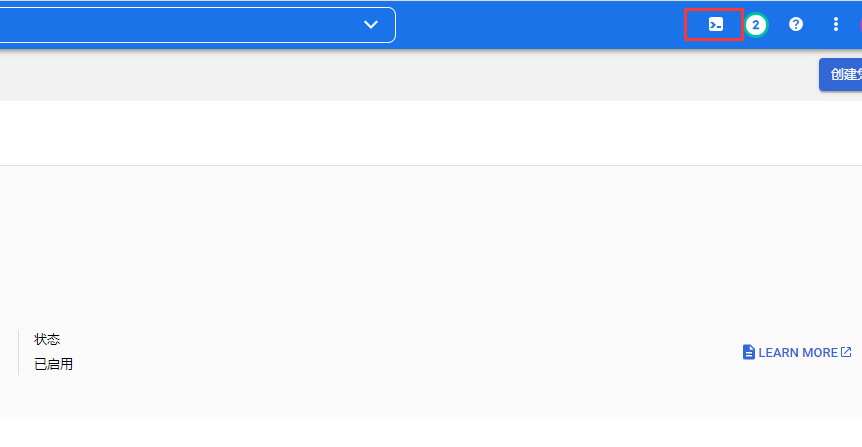Click document icon beside LEARN MORE
862x447 pixels.
(x=748, y=352)
